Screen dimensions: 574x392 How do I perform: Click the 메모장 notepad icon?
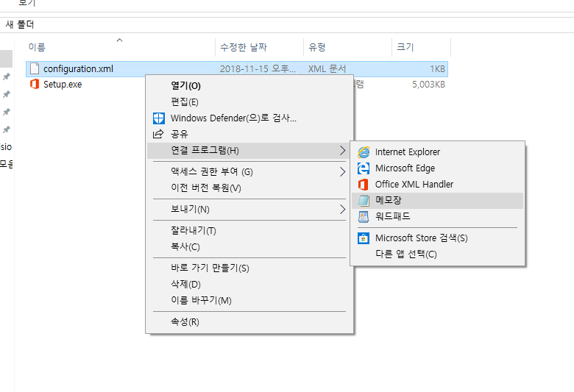click(x=364, y=200)
